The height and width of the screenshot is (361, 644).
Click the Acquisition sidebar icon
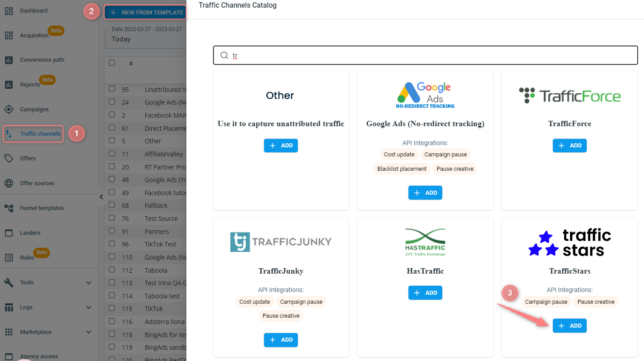coord(9,36)
